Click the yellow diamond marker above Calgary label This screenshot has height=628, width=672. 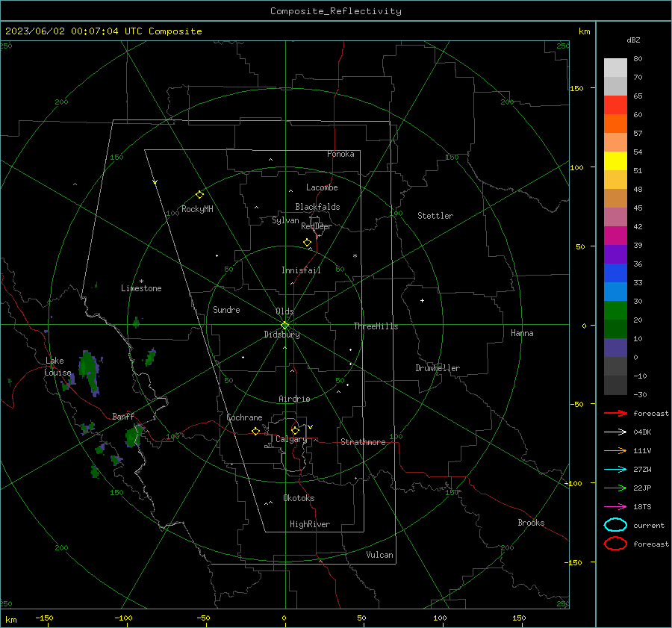tap(295, 430)
